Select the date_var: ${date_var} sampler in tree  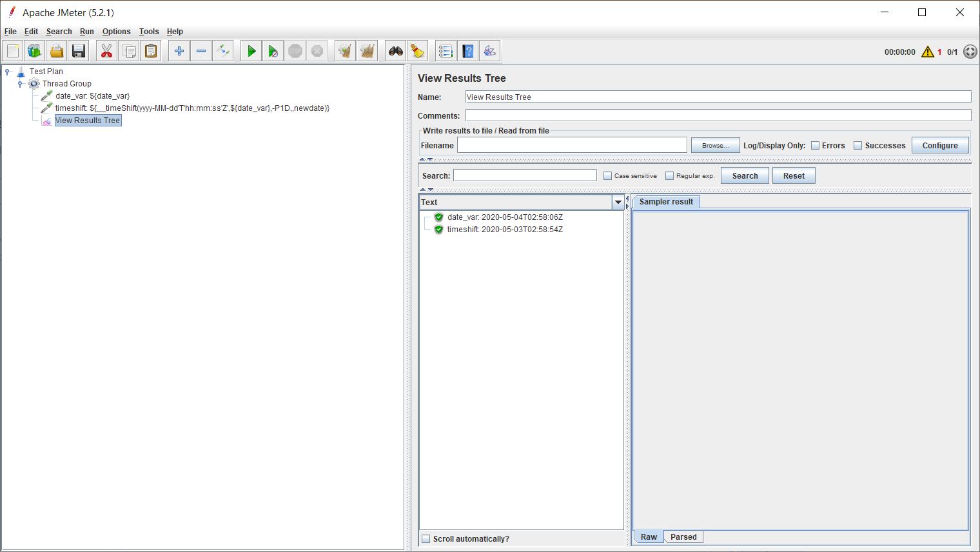pyautogui.click(x=92, y=96)
